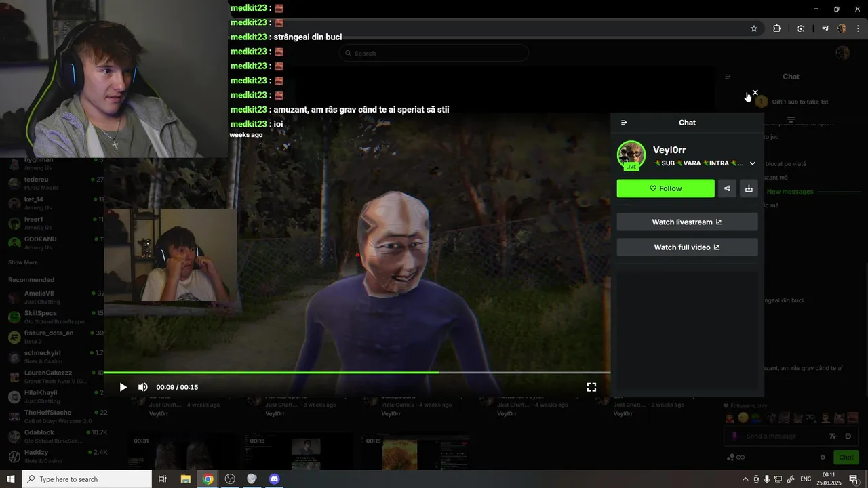868x488 pixels.
Task: Expand the clip title chevron
Action: tap(752, 163)
